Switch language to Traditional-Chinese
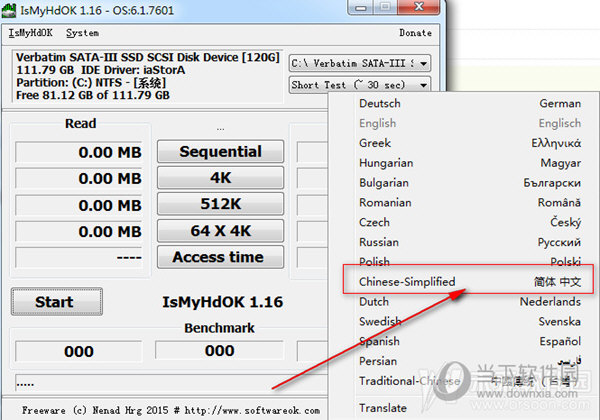 (x=470, y=381)
